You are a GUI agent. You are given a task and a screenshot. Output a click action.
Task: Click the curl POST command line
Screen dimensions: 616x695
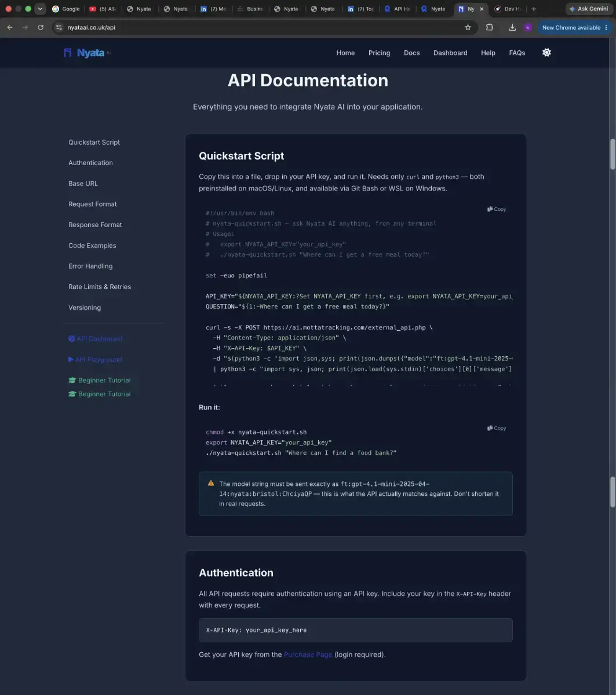click(x=319, y=327)
